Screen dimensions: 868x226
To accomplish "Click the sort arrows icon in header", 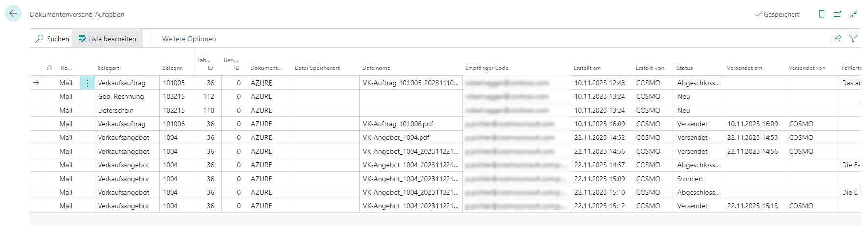I will pyautogui.click(x=50, y=68).
